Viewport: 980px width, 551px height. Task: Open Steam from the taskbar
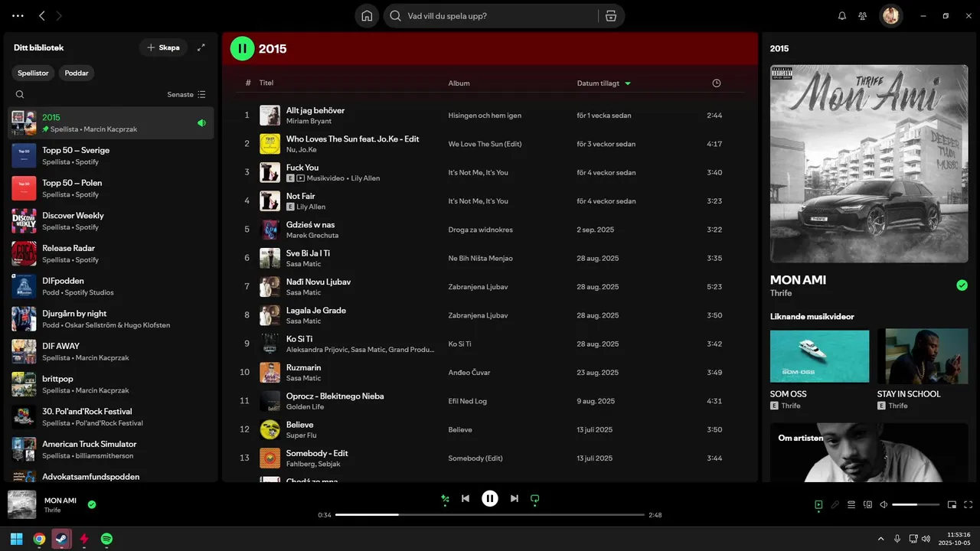(x=61, y=539)
